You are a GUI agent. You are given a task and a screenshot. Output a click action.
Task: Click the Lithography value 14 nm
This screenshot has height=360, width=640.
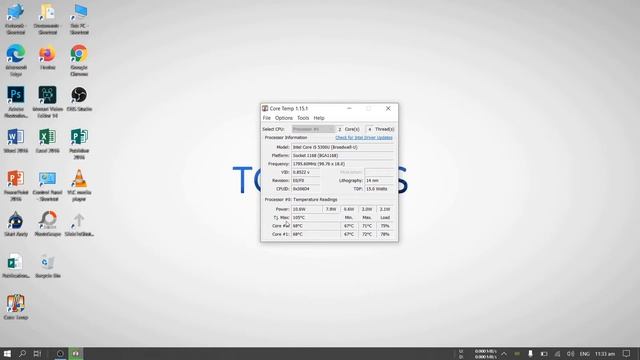[x=379, y=180]
